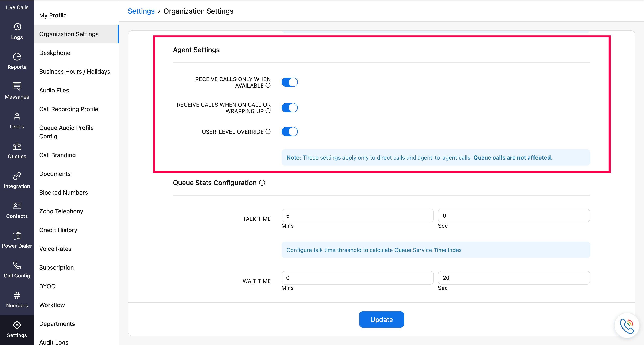Open My Profile settings page
The image size is (644, 345).
tap(53, 15)
